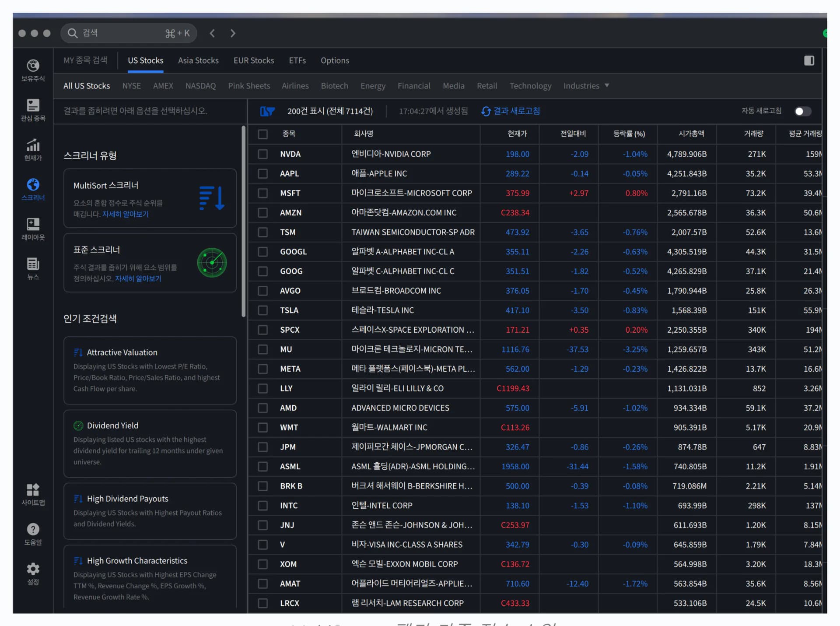Select the Financial sector filter

tap(414, 86)
